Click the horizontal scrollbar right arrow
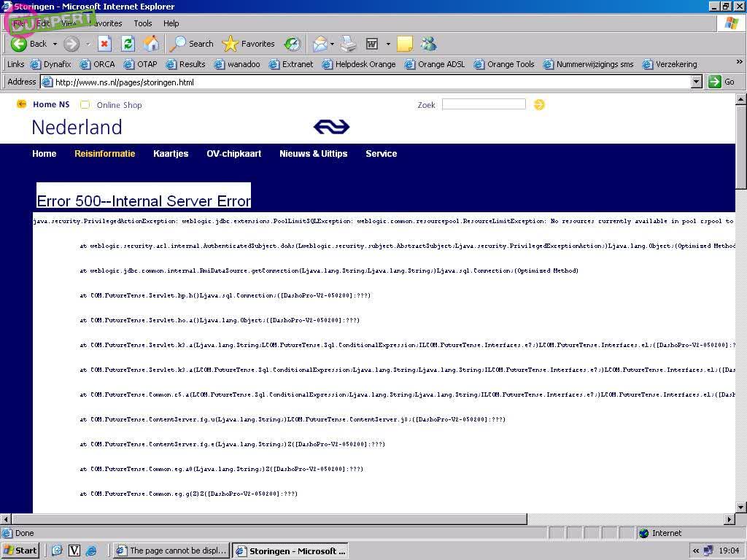The width and height of the screenshot is (747, 560). (x=730, y=518)
